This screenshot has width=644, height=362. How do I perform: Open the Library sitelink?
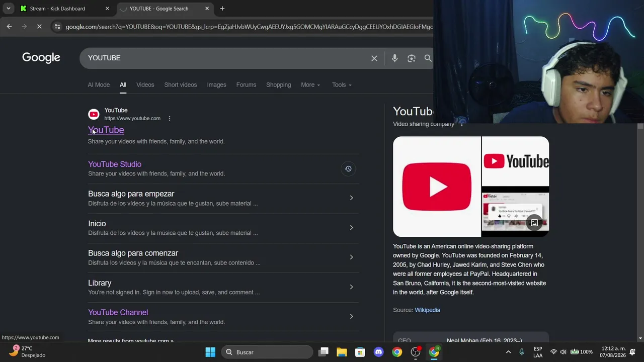point(100,283)
